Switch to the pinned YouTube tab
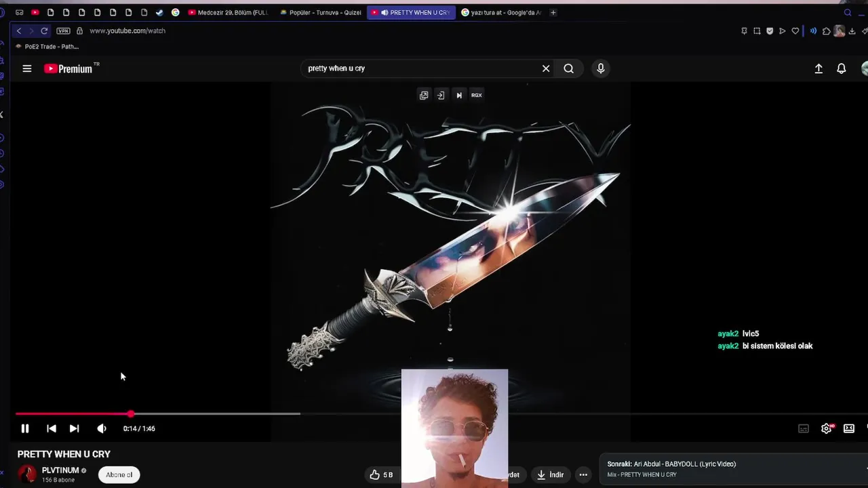Screen dimensions: 868x488 click(35, 12)
